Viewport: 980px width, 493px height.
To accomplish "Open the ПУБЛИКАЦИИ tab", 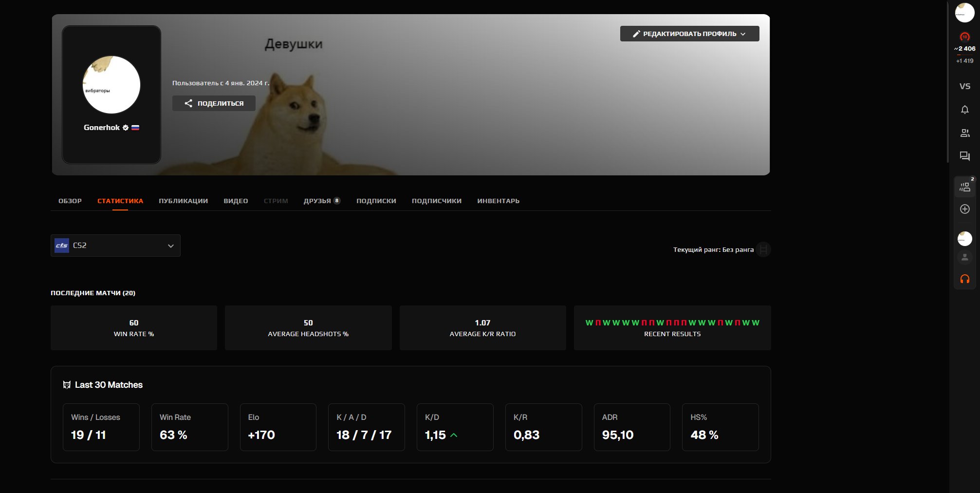I will click(183, 201).
